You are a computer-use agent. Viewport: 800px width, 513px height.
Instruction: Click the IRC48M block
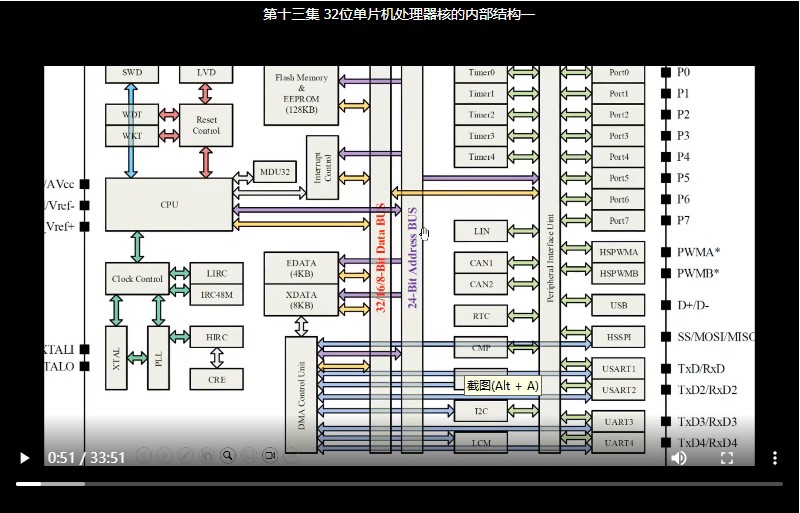217,295
